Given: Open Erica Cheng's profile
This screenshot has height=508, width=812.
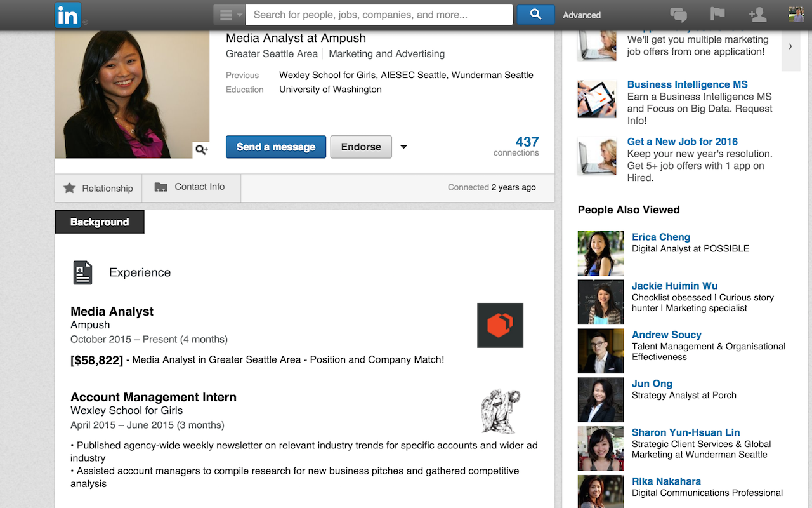Looking at the screenshot, I should coord(661,237).
